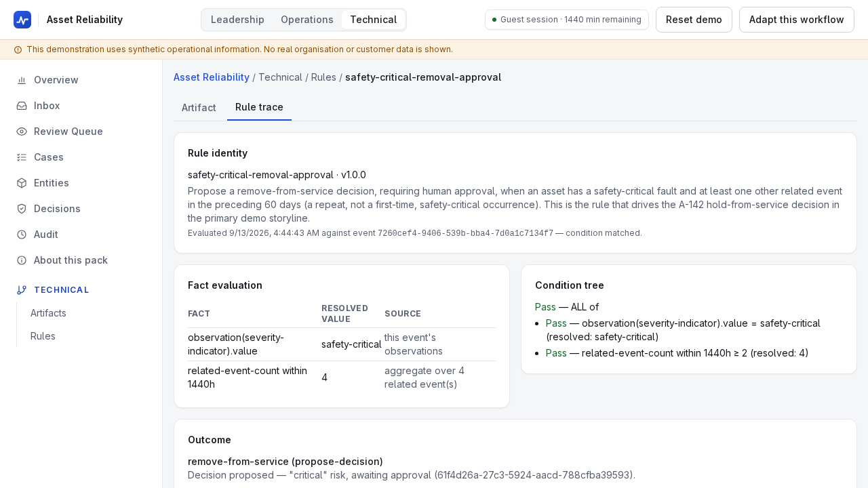Viewport: 868px width, 488px height.
Task: Switch persona to Leadership
Action: [x=237, y=20]
